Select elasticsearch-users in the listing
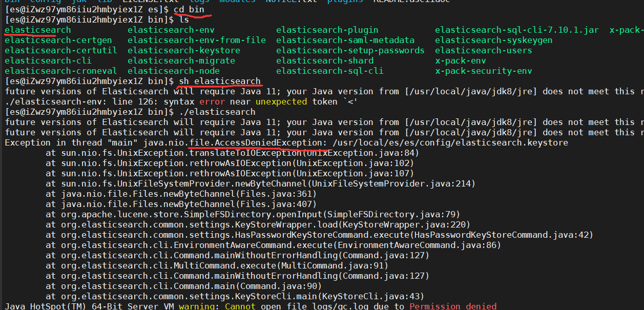644x310 pixels. (484, 50)
